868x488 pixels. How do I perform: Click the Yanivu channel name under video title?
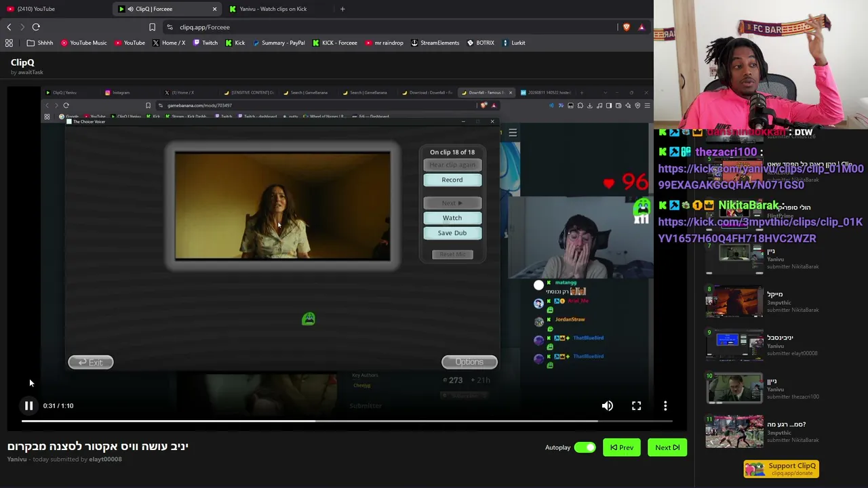tap(17, 460)
